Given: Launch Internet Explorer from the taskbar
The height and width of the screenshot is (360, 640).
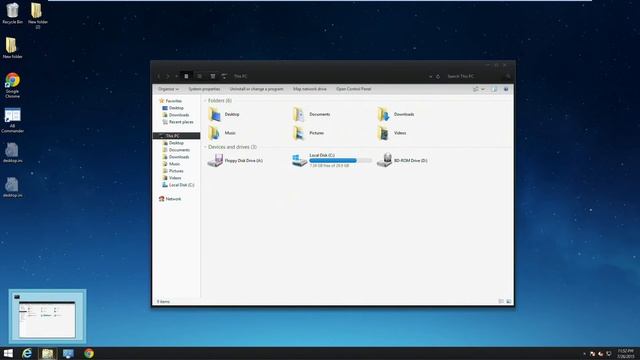Looking at the screenshot, I should point(27,353).
